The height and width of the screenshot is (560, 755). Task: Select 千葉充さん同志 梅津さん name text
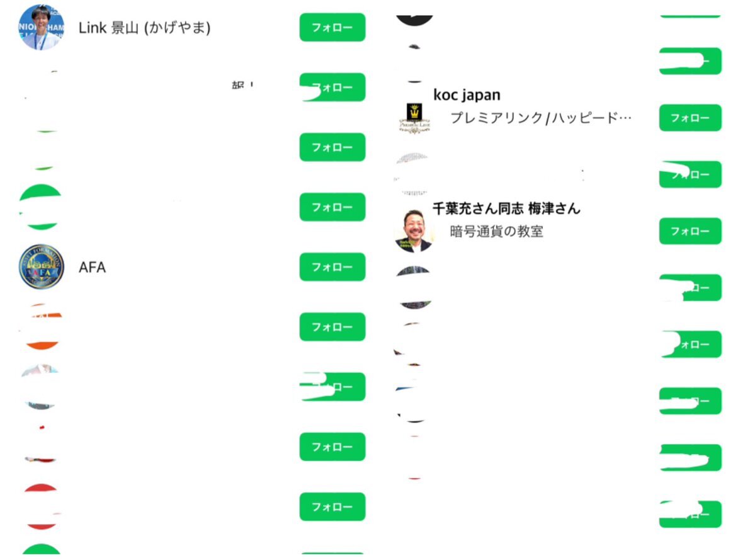pyautogui.click(x=506, y=209)
